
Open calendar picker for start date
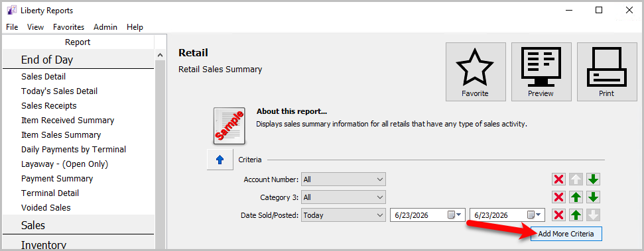[x=455, y=215]
